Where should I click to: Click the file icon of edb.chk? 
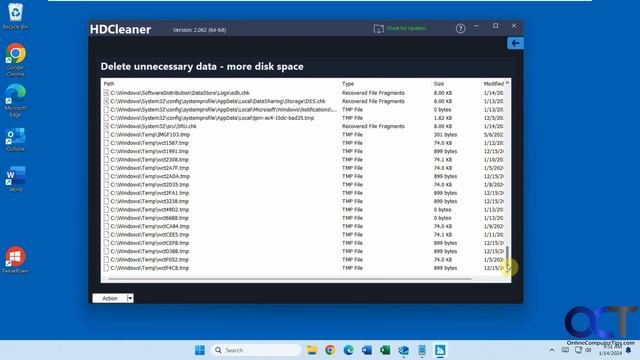[x=106, y=93]
